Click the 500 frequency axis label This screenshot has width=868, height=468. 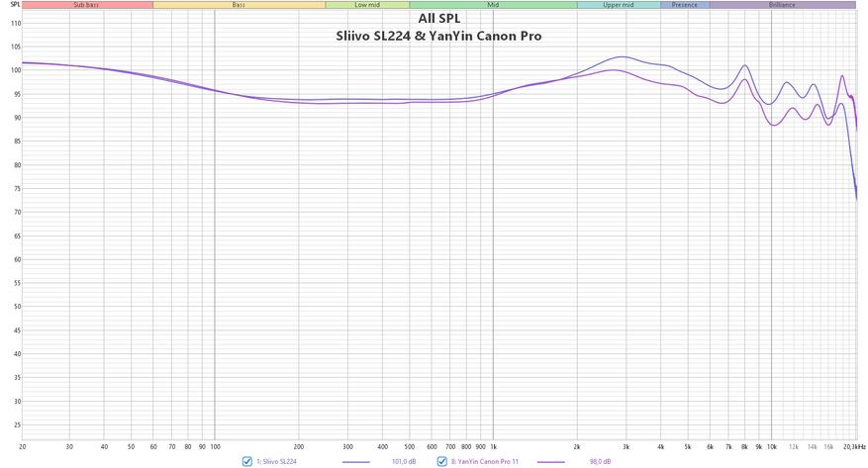click(x=409, y=446)
